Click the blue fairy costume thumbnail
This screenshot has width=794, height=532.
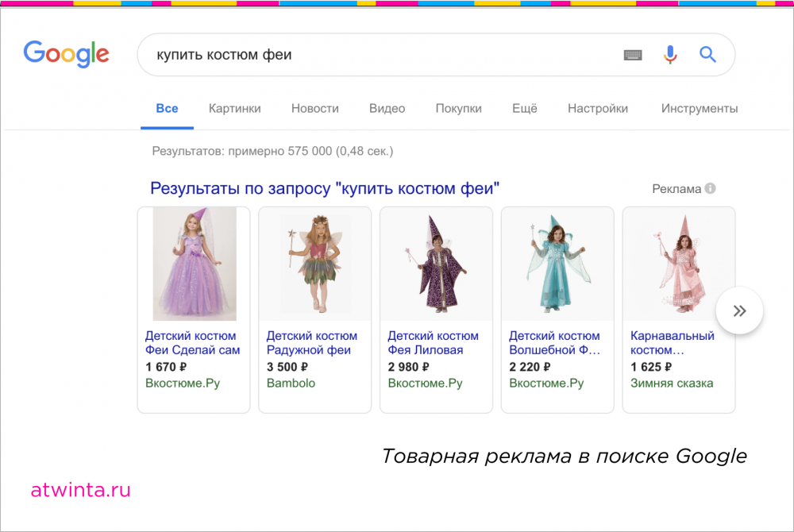tap(557, 264)
